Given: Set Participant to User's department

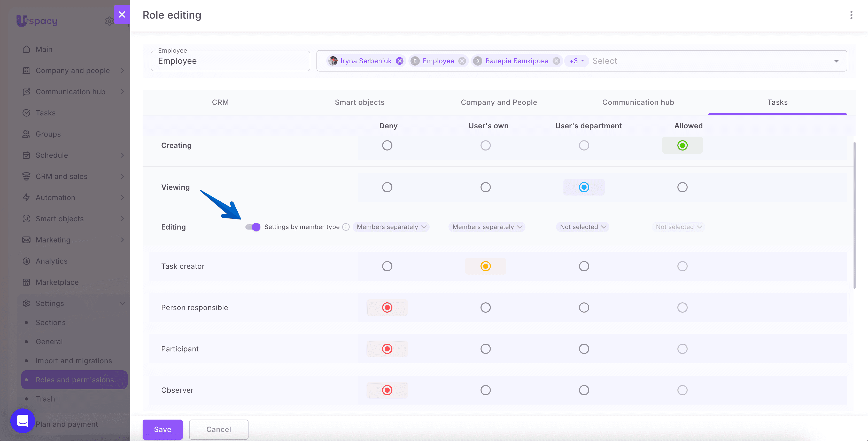Looking at the screenshot, I should (584, 349).
